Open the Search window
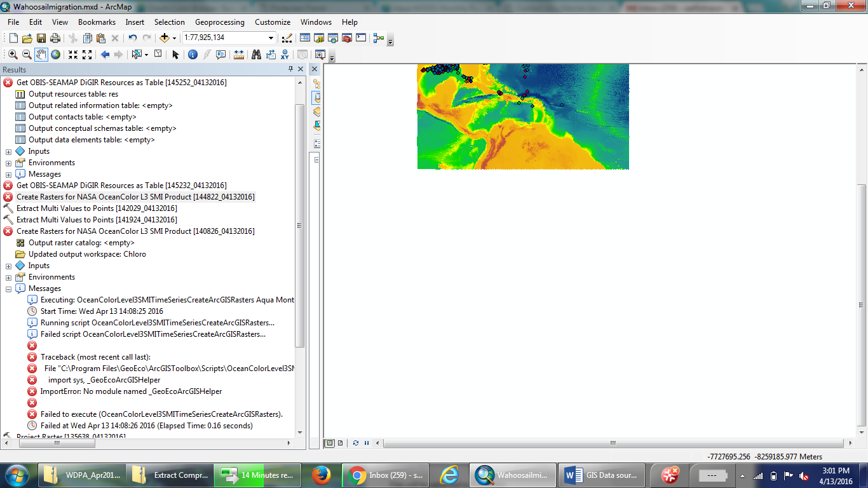Screen dimensions: 868x488 pos(333,38)
